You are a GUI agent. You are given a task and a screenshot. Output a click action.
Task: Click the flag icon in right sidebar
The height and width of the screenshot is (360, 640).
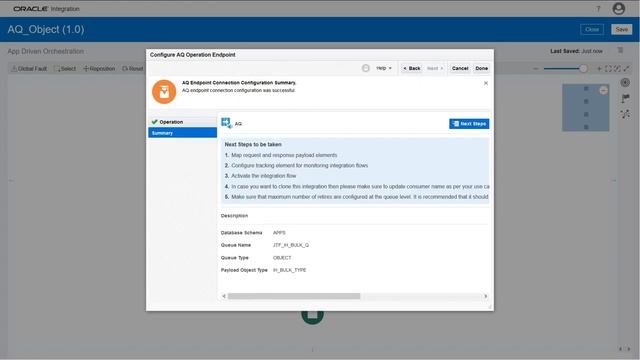click(x=625, y=98)
